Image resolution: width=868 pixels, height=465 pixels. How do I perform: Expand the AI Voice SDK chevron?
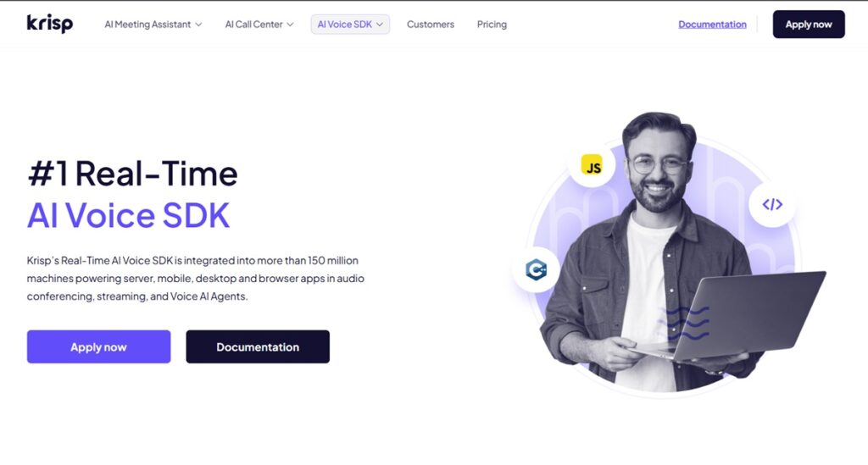(380, 25)
